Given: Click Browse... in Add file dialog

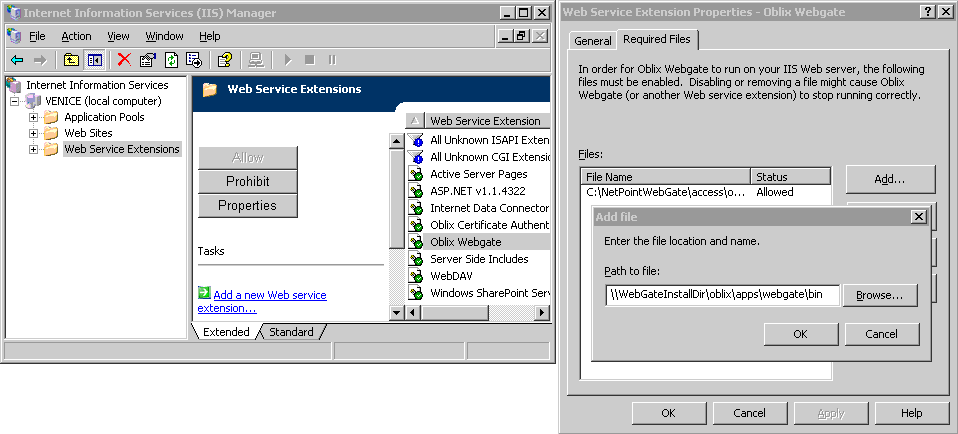Looking at the screenshot, I should [x=880, y=295].
